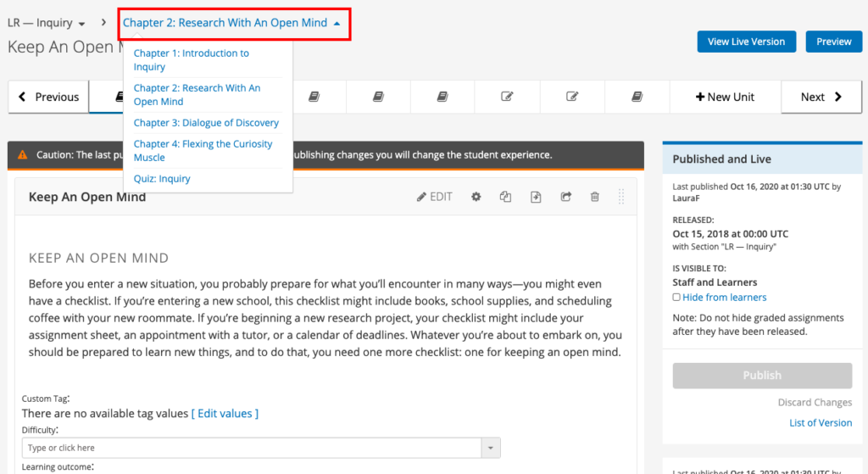
Task: Go to Chapter 3: Dialogue of Discovery
Action: 206,122
